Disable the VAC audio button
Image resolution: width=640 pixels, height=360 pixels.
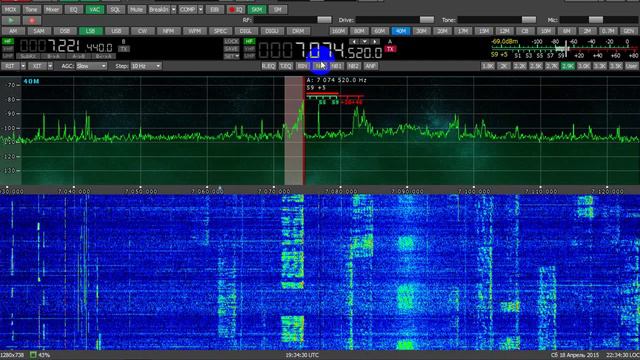[94, 9]
